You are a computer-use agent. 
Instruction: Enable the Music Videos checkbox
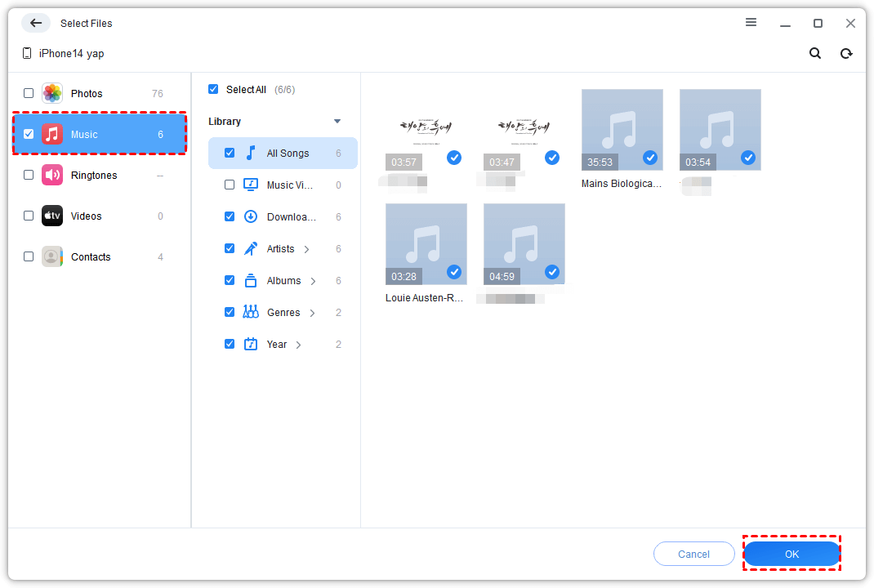coord(230,185)
